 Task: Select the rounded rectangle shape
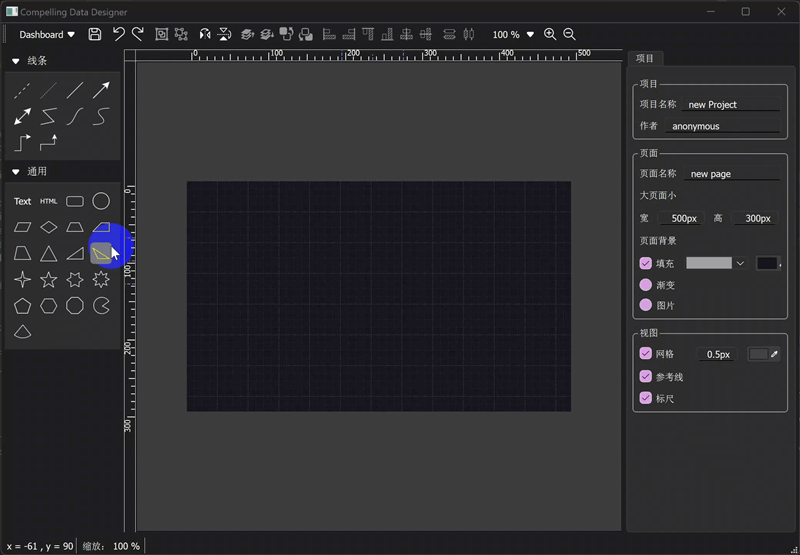pyautogui.click(x=75, y=201)
